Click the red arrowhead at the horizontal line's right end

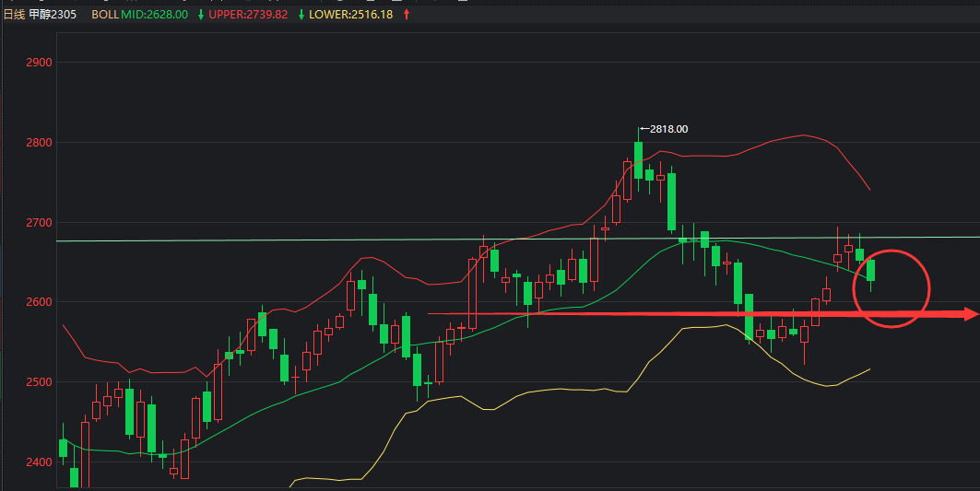click(x=969, y=314)
